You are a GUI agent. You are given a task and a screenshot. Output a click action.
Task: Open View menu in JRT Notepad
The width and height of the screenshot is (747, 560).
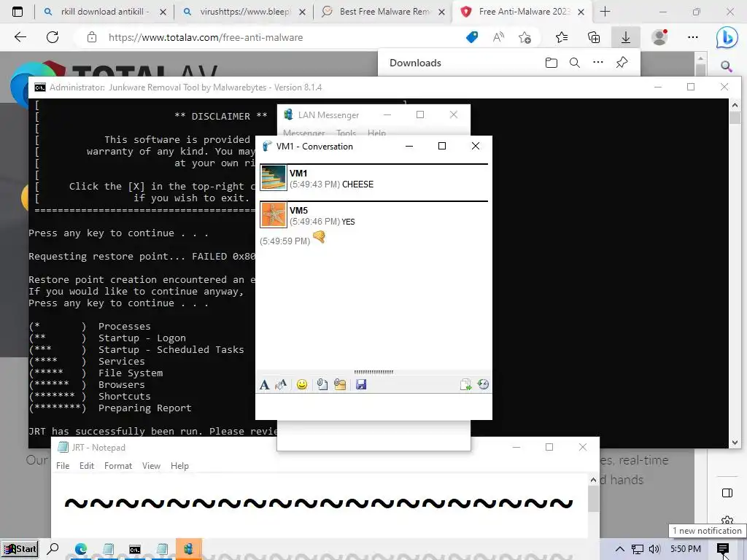151,466
